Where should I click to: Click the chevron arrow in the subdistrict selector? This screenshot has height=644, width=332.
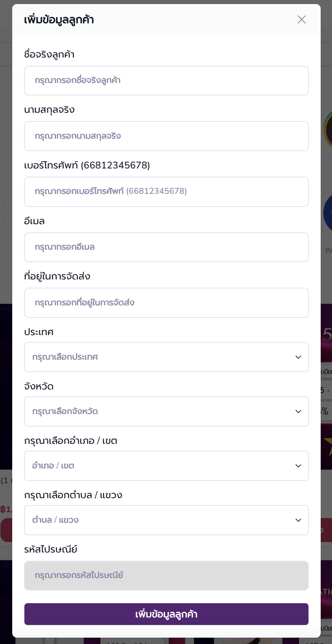pos(298,520)
